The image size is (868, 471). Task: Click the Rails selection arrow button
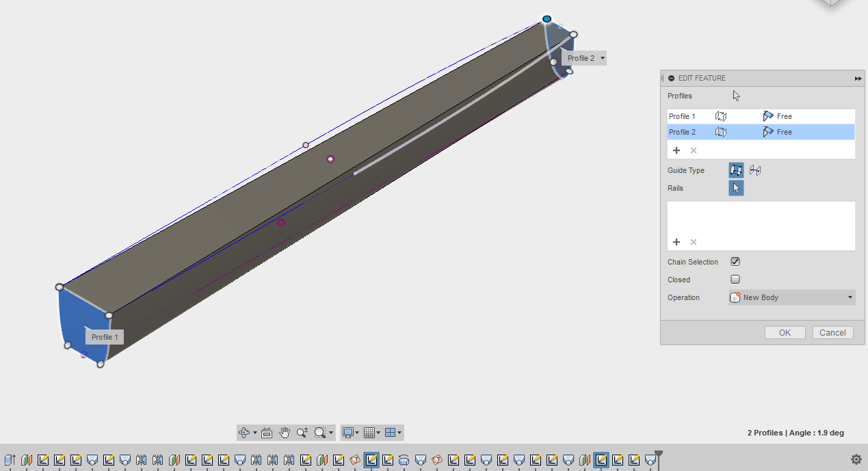pyautogui.click(x=736, y=188)
